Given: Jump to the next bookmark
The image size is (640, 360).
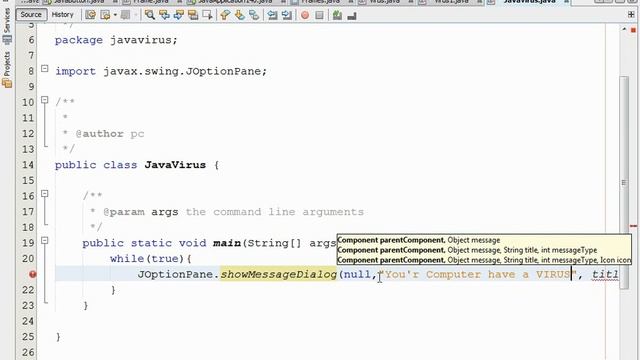Looking at the screenshot, I should click(x=240, y=16).
